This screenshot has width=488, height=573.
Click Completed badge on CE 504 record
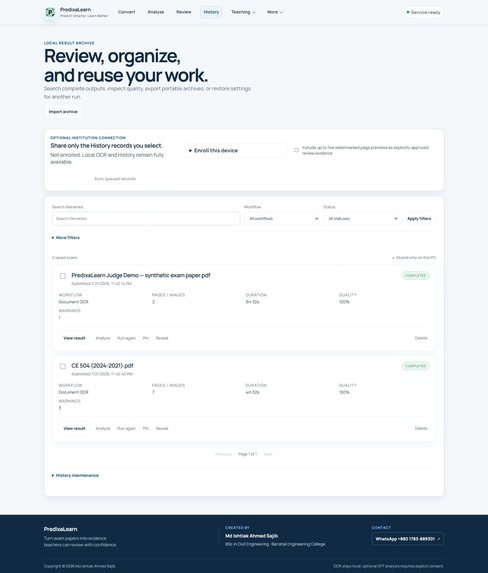pos(416,366)
